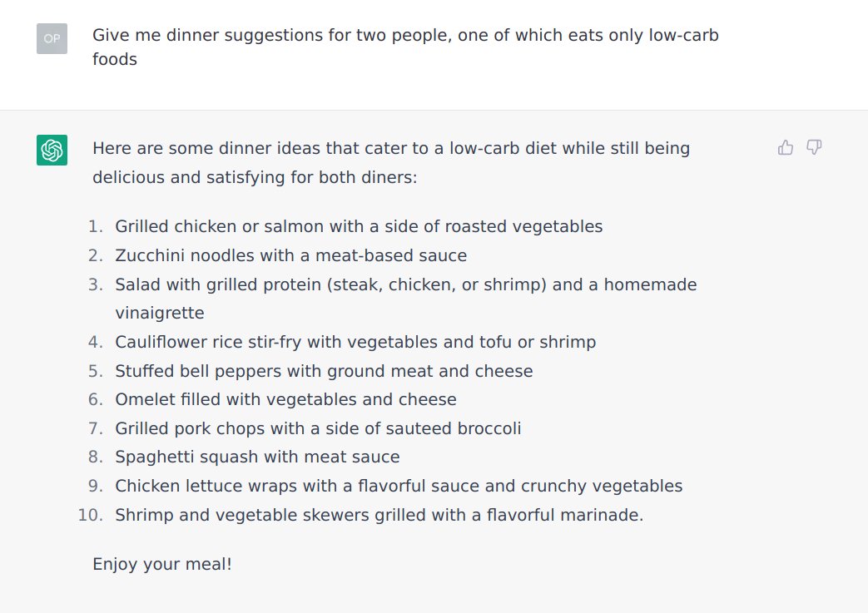The height and width of the screenshot is (613, 868).
Task: Click the OP user avatar
Action: [52, 39]
